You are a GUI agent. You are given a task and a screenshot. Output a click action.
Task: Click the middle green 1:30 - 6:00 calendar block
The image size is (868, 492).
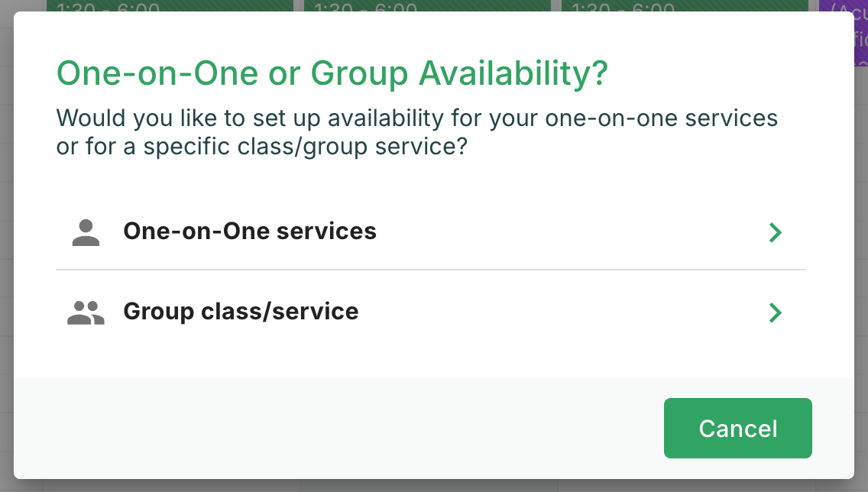[427, 5]
